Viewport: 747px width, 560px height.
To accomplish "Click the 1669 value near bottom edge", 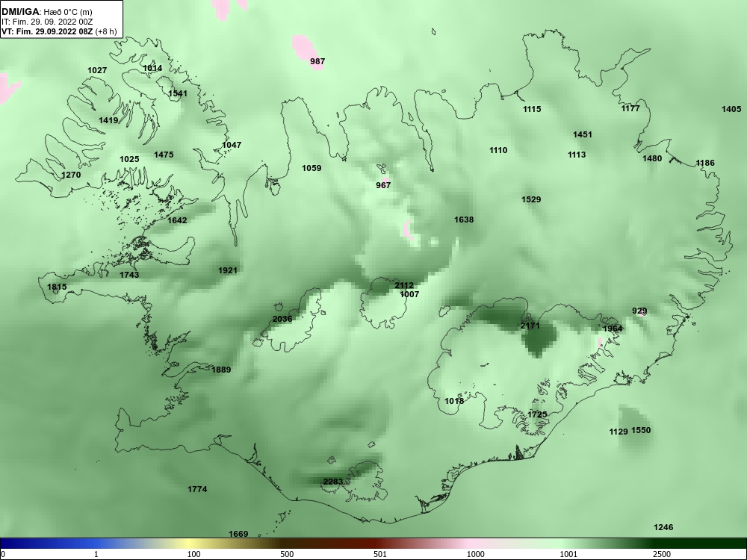I will pyautogui.click(x=238, y=534).
